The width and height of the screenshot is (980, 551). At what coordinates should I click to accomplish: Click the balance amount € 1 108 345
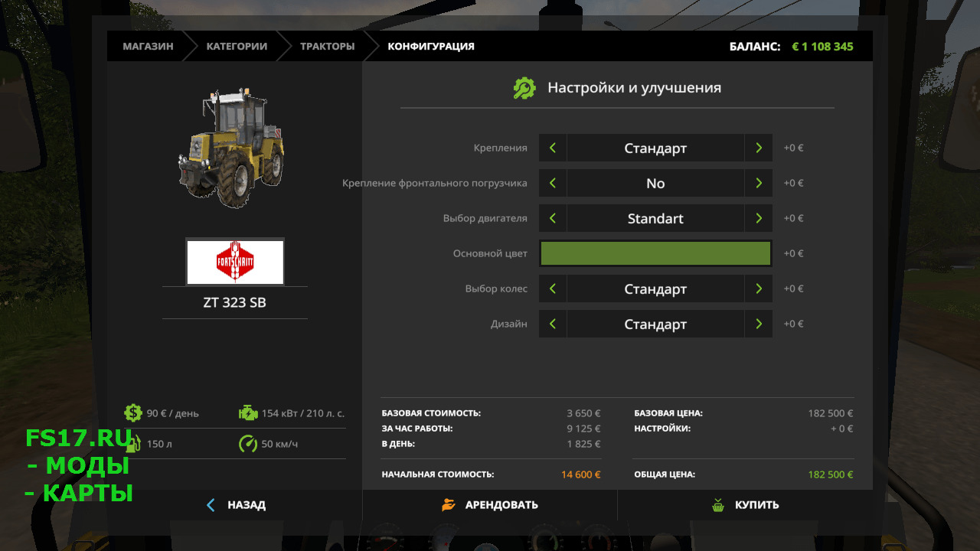click(822, 46)
